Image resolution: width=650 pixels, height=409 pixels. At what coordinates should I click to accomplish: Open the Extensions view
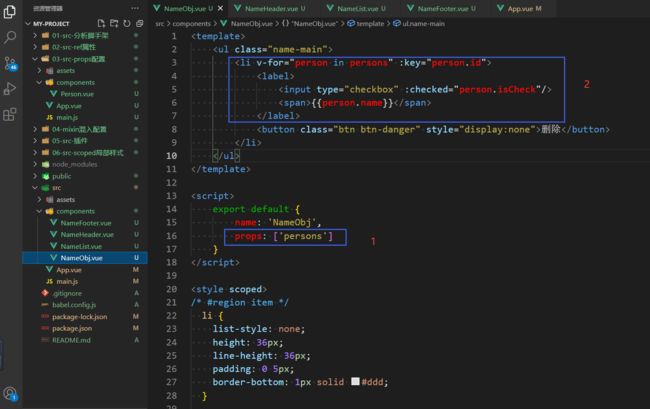coord(10,114)
